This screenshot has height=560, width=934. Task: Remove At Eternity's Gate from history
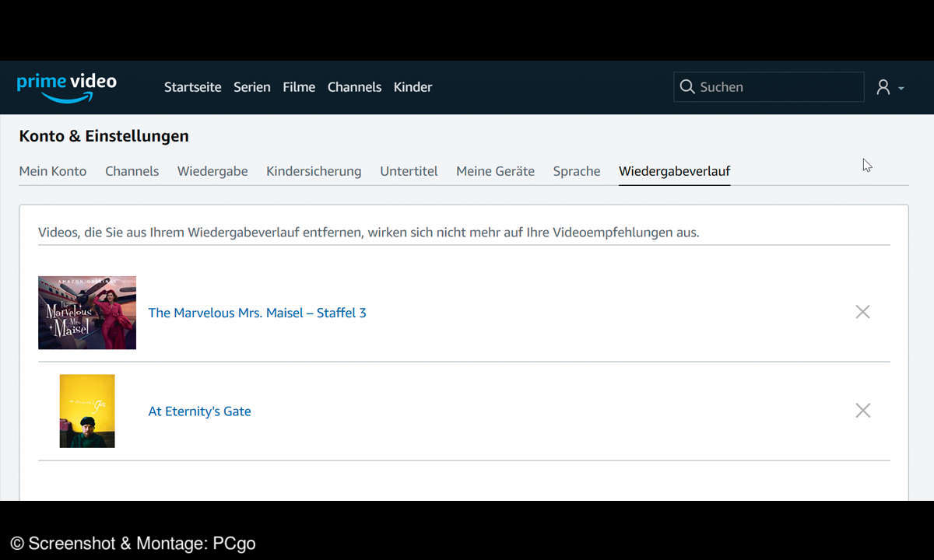[862, 411]
